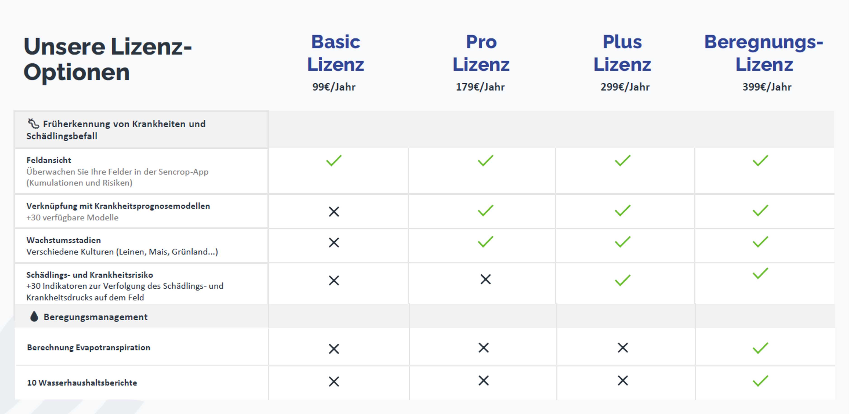The image size is (868, 414).
Task: Select the Plus Lizenz column heading
Action: click(622, 53)
